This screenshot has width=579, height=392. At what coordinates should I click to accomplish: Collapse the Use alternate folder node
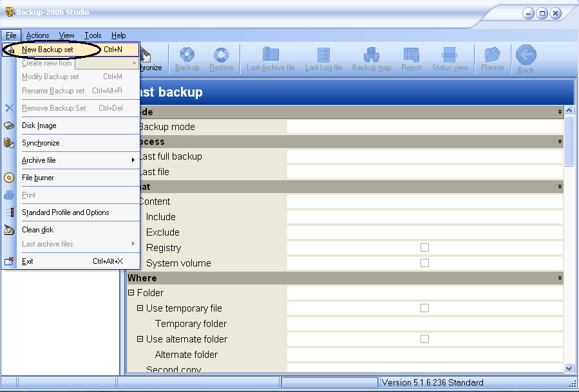(140, 339)
